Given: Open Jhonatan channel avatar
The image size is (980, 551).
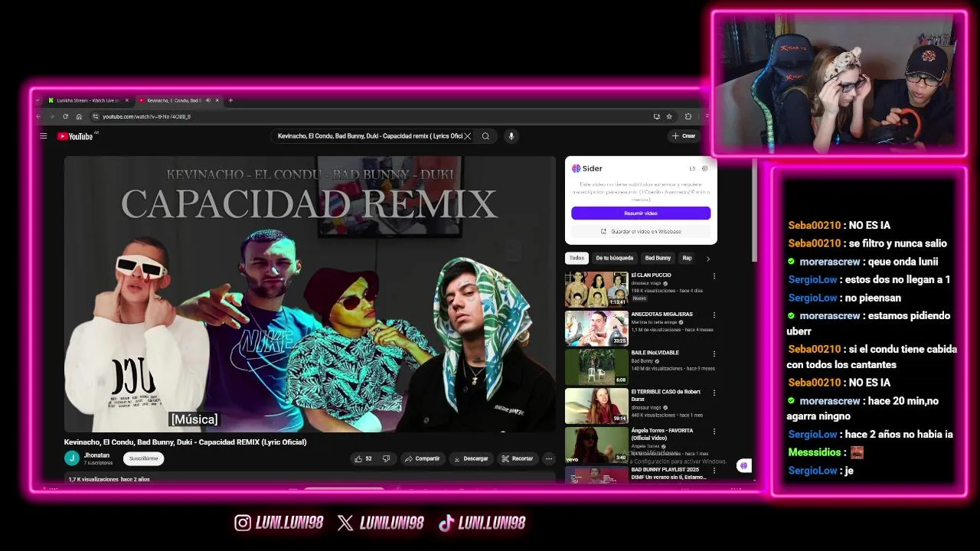Looking at the screenshot, I should click(72, 458).
